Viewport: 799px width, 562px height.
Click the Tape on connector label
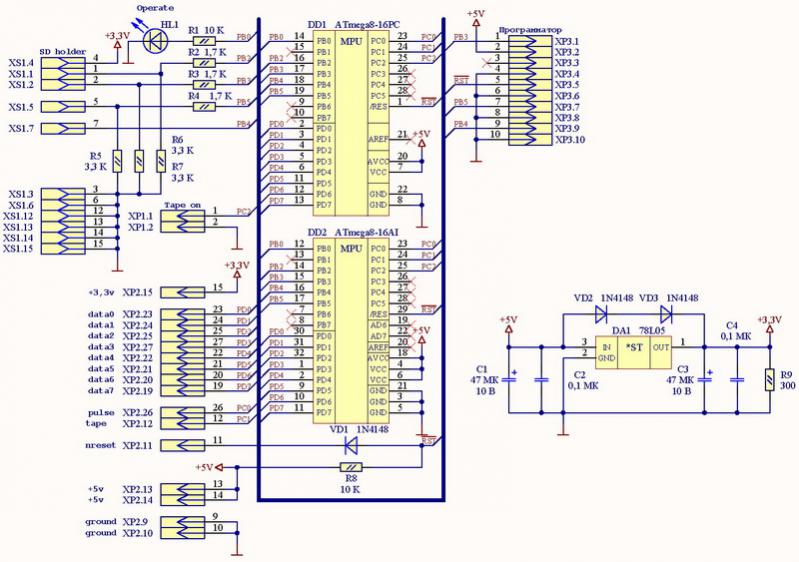(180, 204)
